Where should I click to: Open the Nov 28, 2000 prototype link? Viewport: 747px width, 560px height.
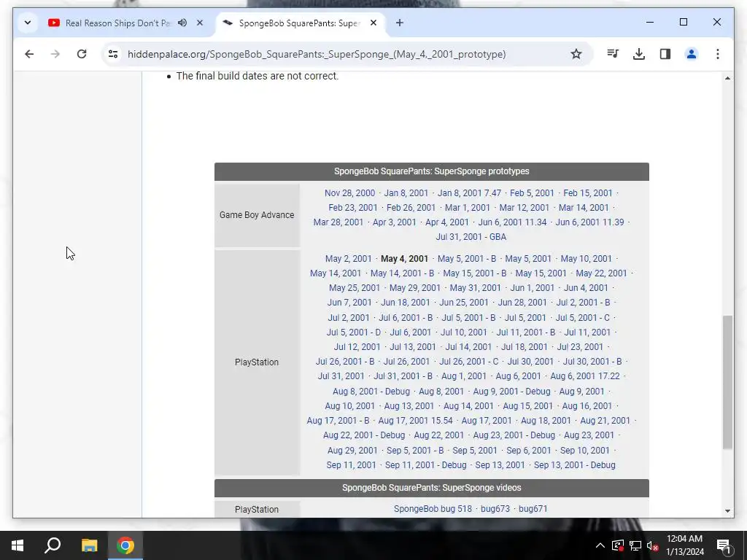(349, 192)
